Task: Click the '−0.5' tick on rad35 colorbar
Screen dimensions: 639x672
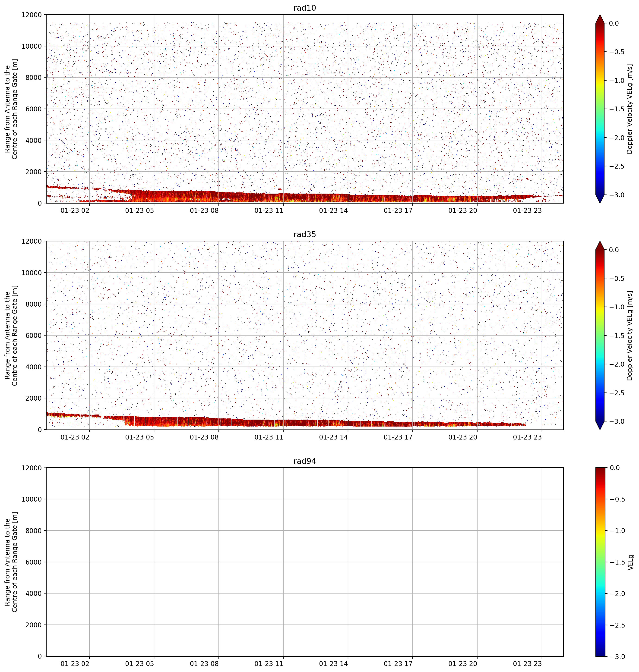Action: (x=617, y=279)
